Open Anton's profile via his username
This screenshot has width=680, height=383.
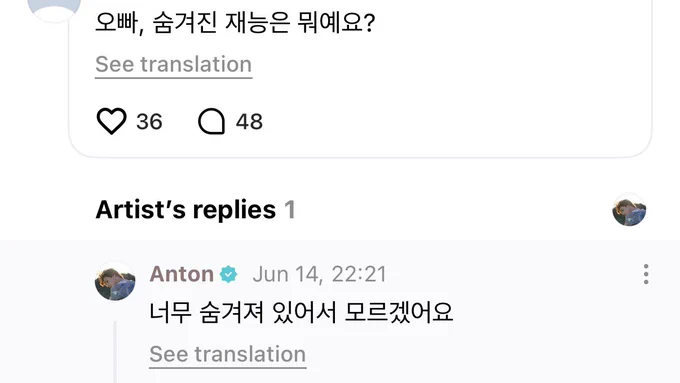(182, 274)
